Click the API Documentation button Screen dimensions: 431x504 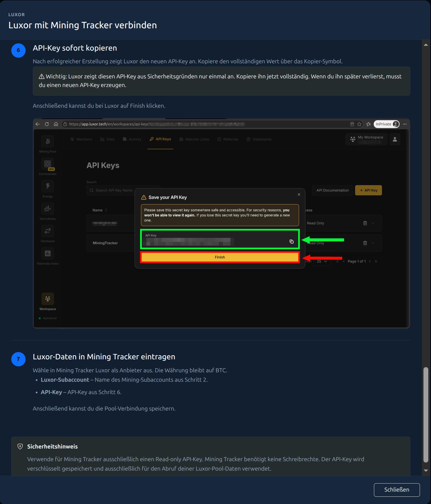[332, 190]
